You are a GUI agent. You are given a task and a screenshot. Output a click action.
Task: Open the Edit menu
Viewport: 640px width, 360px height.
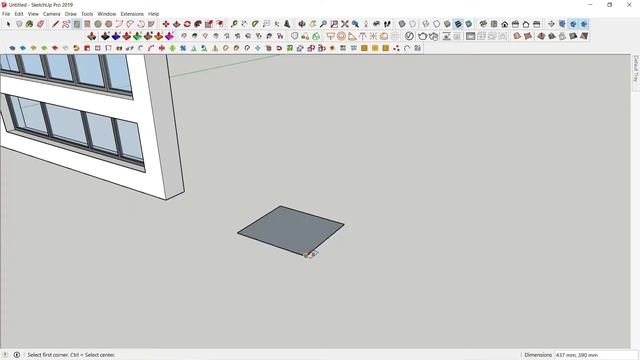coord(19,14)
